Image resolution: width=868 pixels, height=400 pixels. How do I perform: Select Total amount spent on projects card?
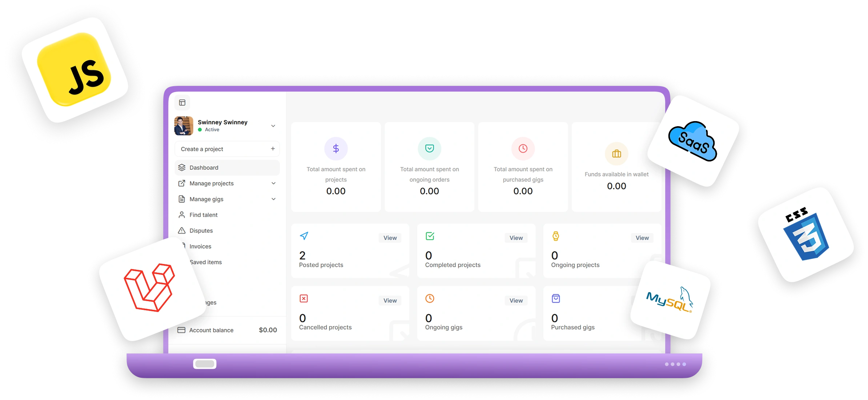[x=336, y=167]
